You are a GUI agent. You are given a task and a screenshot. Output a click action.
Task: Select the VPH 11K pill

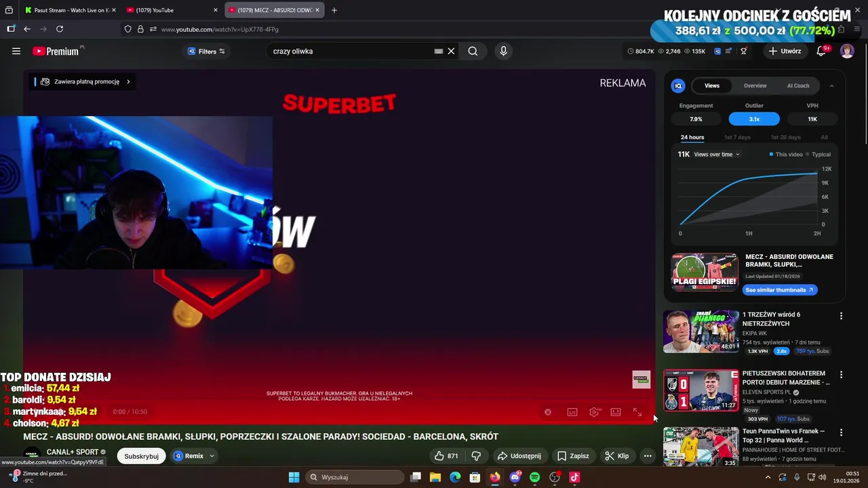coord(812,119)
